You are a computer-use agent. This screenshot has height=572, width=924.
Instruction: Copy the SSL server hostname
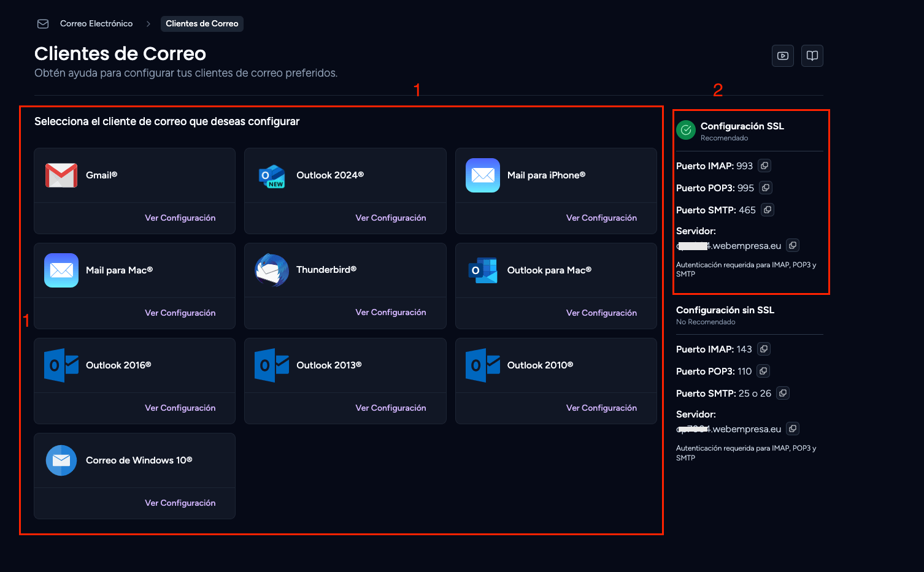pos(793,245)
